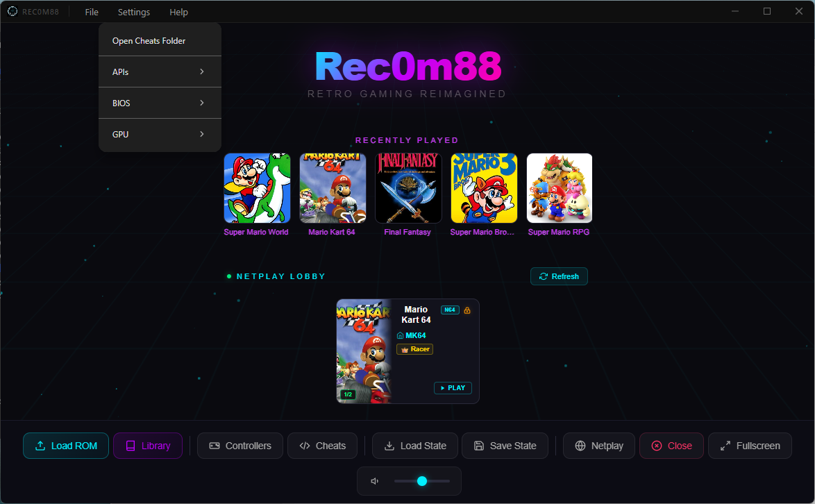Expand the BIOS submenu
Image resolution: width=815 pixels, height=504 pixels.
click(160, 103)
